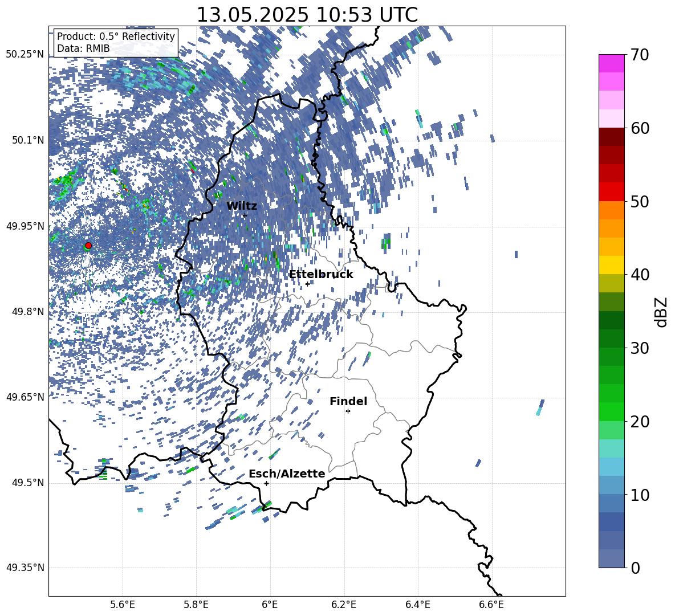Viewport: 675px width, 616px height.
Task: Click the 60 colorbar tick label
Action: click(x=640, y=128)
